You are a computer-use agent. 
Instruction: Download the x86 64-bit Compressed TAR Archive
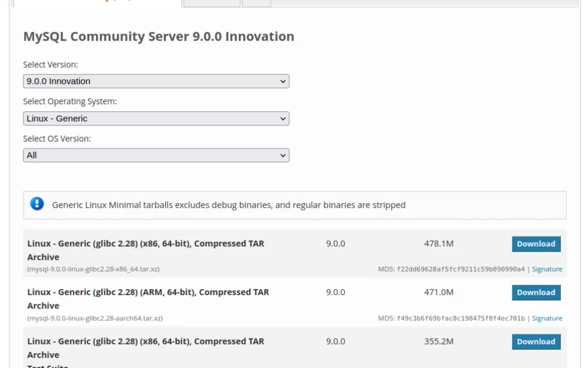[x=536, y=244]
